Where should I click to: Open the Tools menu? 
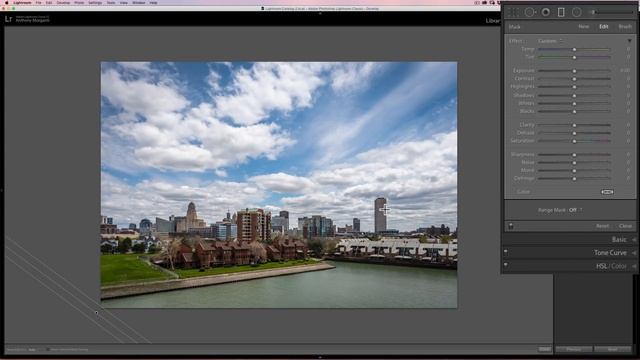(111, 2)
